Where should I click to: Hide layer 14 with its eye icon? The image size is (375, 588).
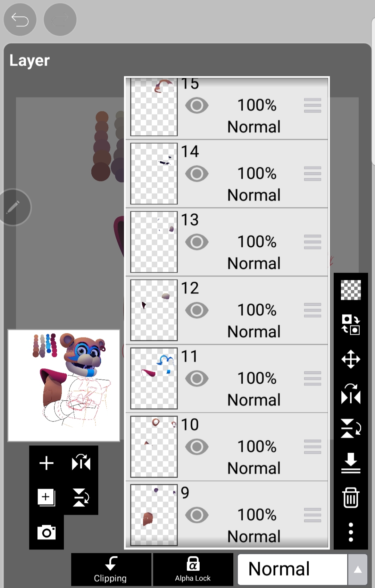tap(197, 173)
